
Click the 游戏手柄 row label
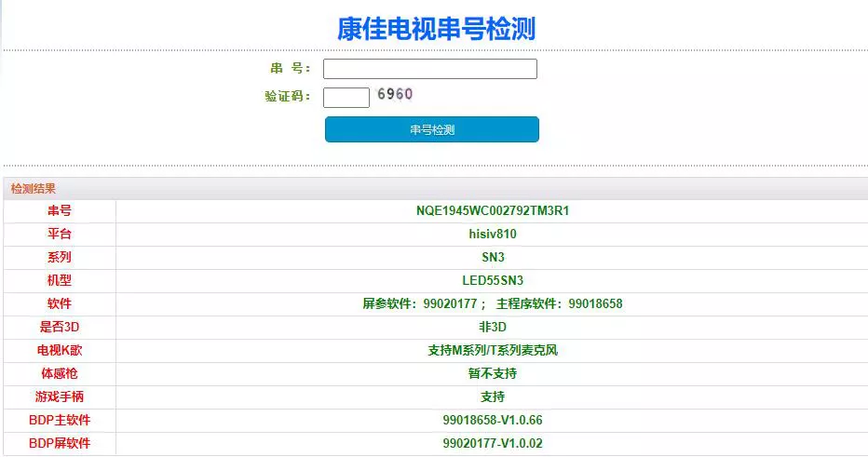pos(60,397)
